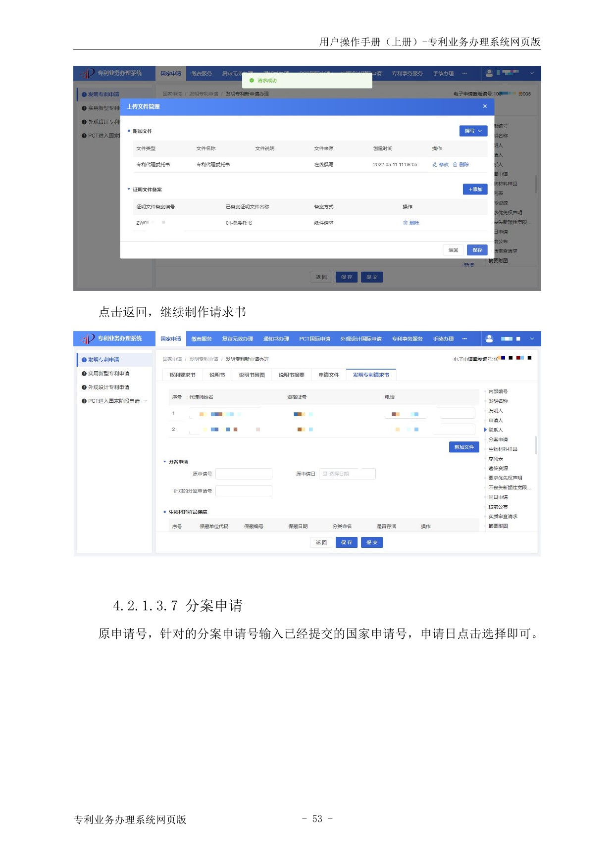This screenshot has height=868, width=614.
Task: Click the info icon beside 外观设计专利申请 in lower sidebar
Action: (x=84, y=387)
